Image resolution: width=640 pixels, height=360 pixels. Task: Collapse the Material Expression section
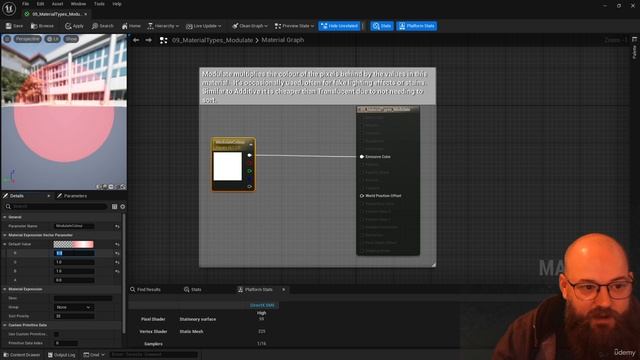pos(5,289)
